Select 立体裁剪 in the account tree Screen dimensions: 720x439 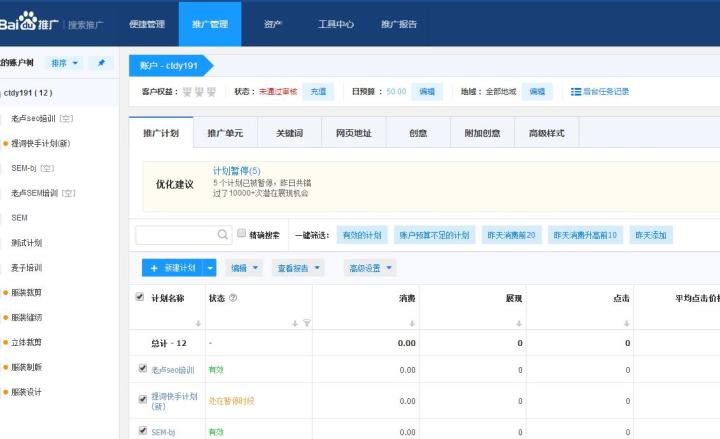click(26, 342)
